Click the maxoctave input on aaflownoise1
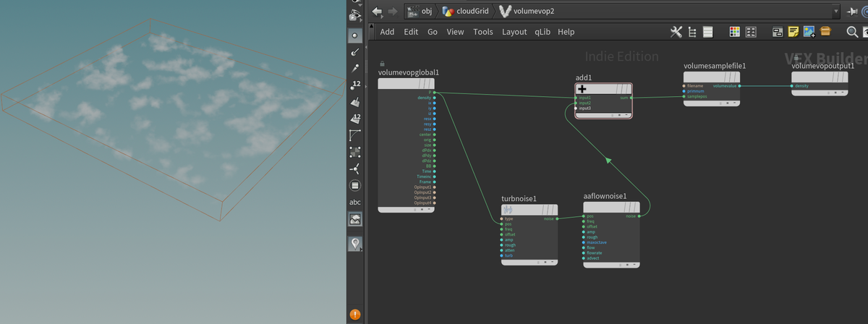The height and width of the screenshot is (324, 868). pos(584,242)
